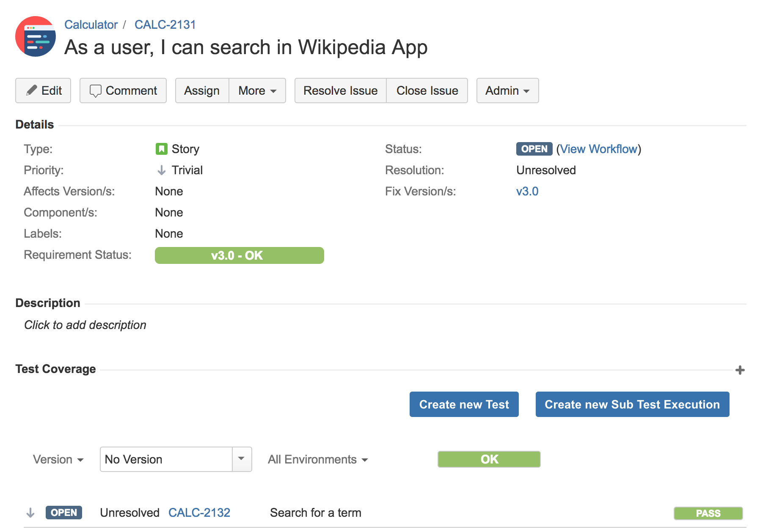The image size is (760, 532).
Task: Click the plus icon in Test Coverage
Action: click(740, 370)
